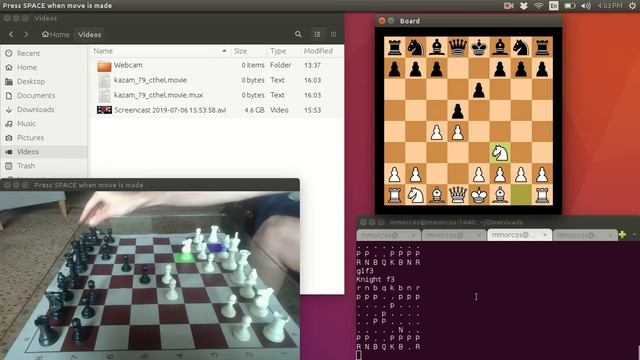Select Videos breadcrumb in path bar

click(x=89, y=35)
